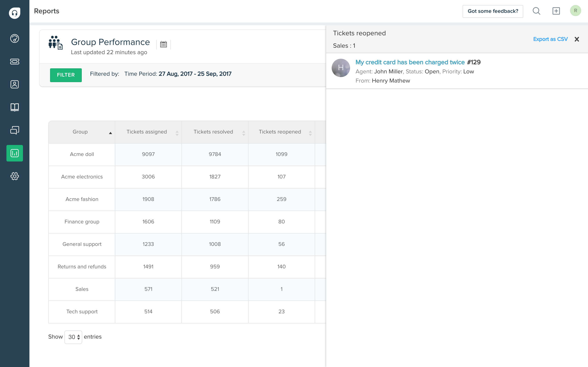Open the Forums chat icon in sidebar

click(x=14, y=130)
